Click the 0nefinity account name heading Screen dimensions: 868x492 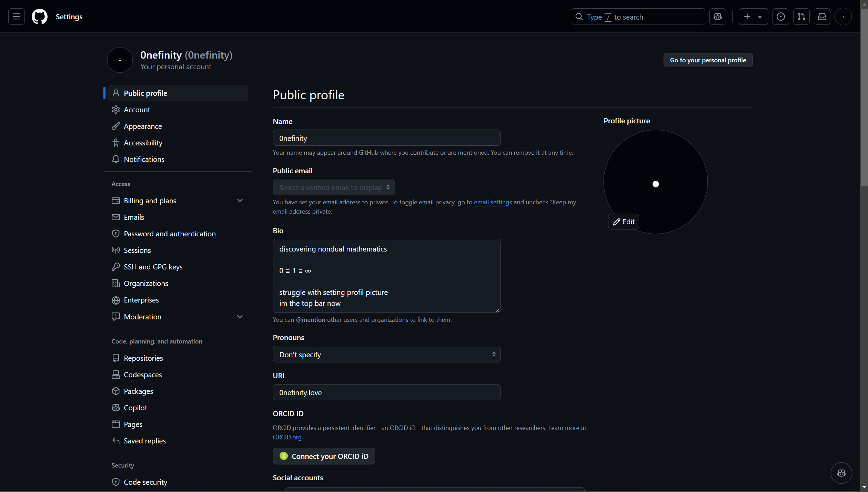(186, 55)
